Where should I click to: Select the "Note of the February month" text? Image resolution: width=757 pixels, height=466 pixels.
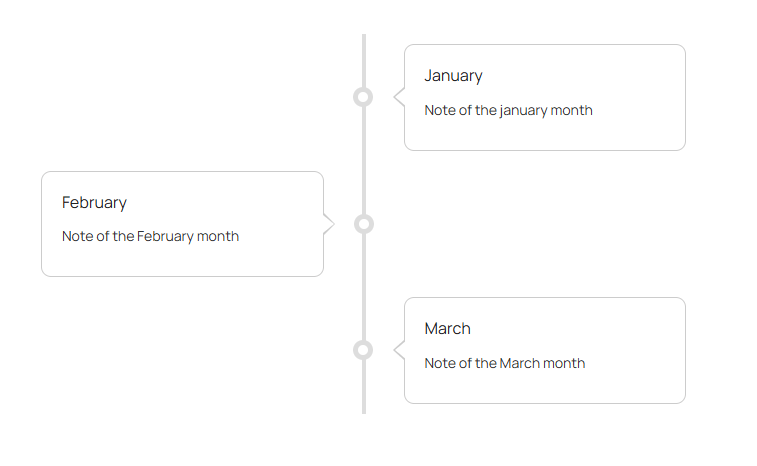(x=150, y=237)
